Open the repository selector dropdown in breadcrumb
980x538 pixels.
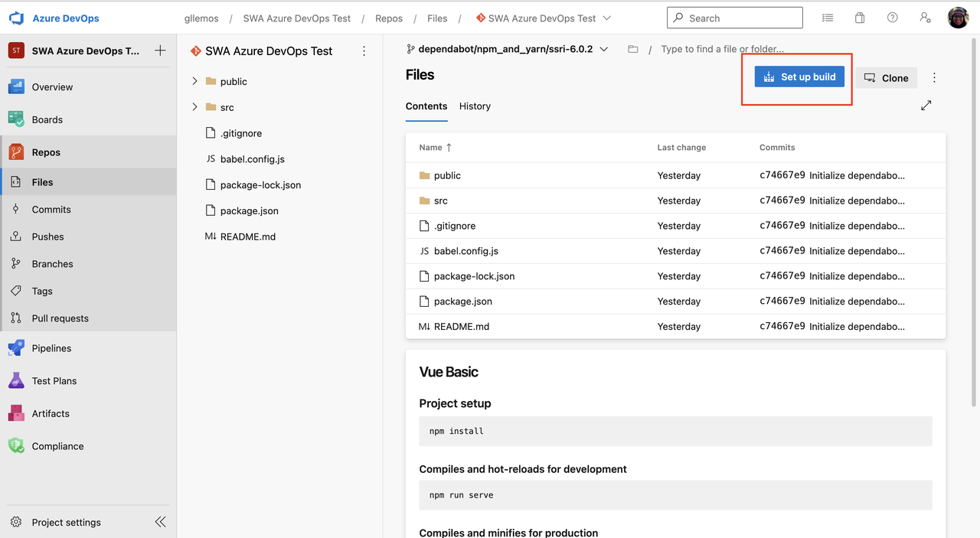coord(544,18)
